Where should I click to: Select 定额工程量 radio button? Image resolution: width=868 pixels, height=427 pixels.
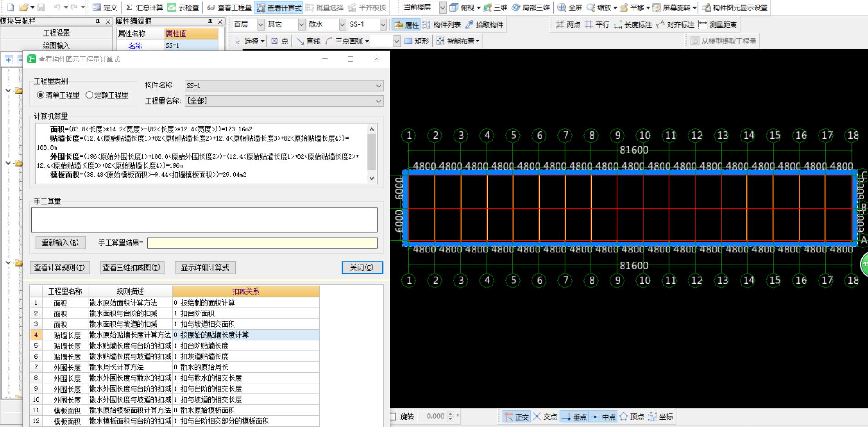pos(89,95)
